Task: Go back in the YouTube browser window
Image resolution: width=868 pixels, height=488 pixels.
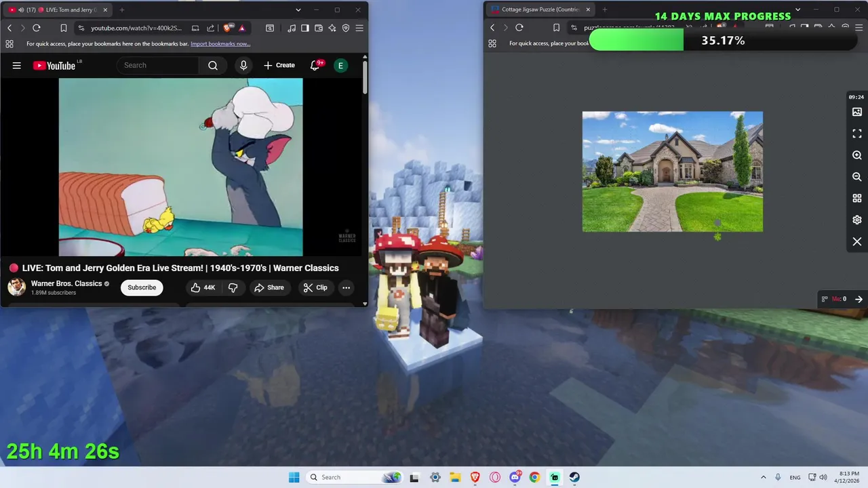Action: (9, 28)
